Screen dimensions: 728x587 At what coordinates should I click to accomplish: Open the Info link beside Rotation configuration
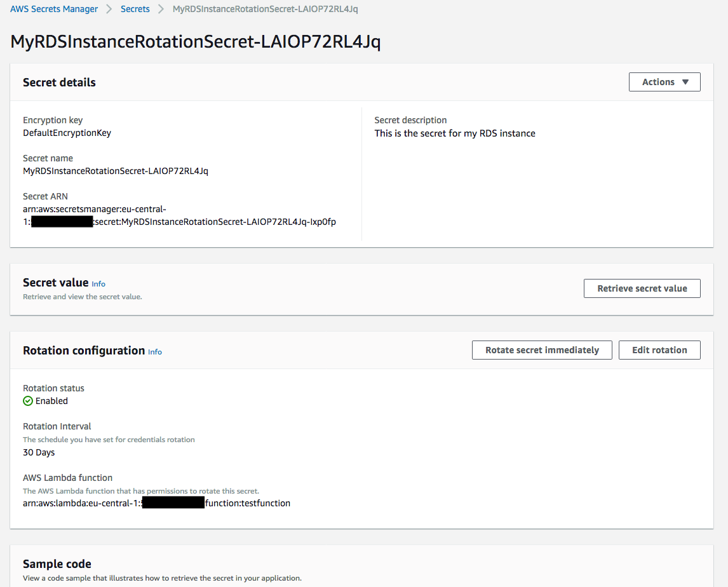[154, 352]
